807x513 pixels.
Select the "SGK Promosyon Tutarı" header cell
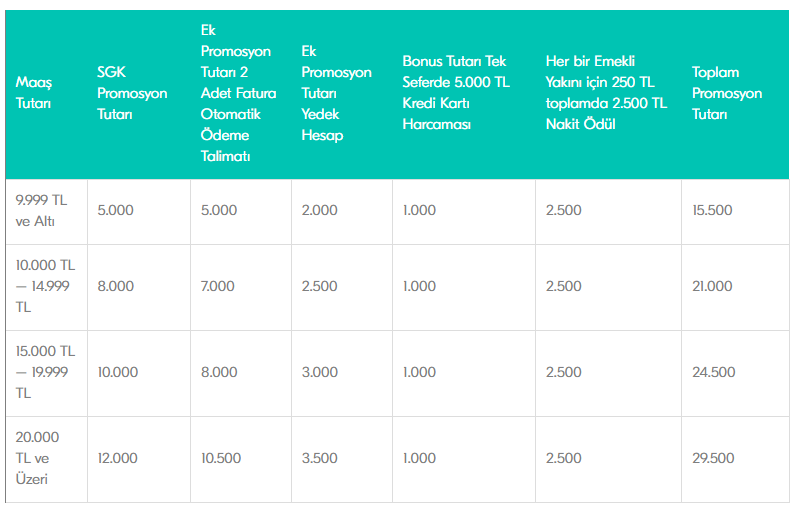[132, 93]
